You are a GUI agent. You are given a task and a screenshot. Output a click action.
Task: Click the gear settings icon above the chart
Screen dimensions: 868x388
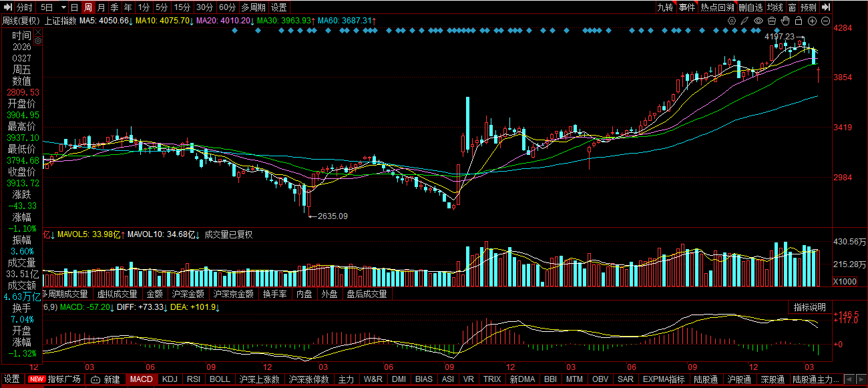tap(732, 21)
